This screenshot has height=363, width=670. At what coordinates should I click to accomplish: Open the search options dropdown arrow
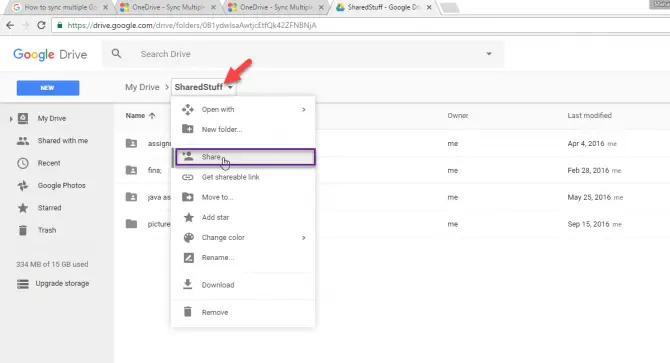click(489, 54)
